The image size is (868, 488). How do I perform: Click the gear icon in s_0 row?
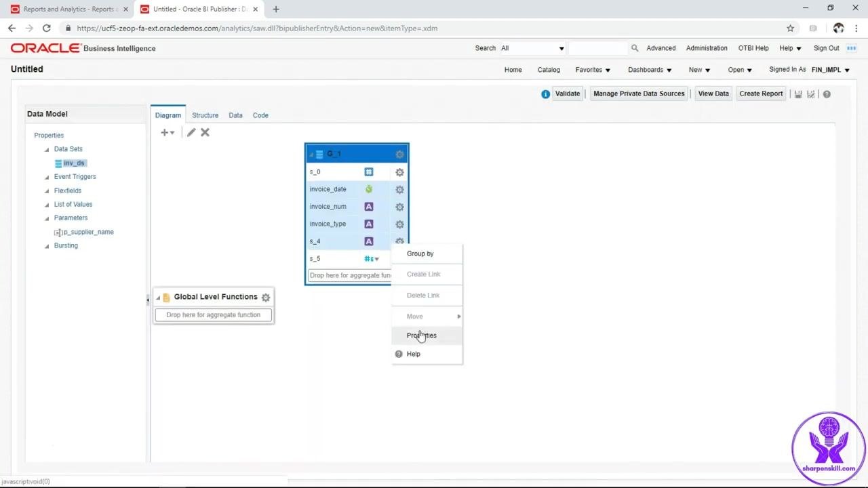(399, 172)
